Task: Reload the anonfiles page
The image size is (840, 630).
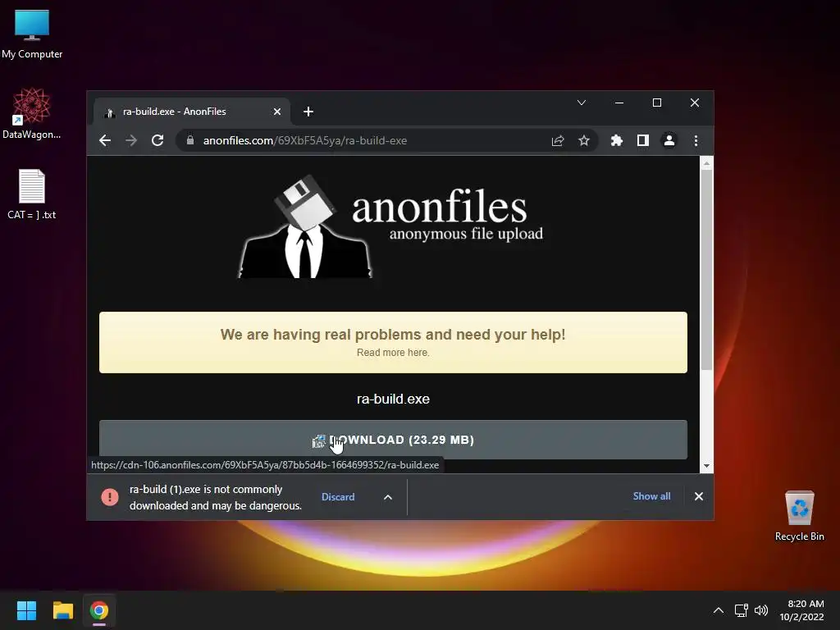Action: click(x=157, y=140)
